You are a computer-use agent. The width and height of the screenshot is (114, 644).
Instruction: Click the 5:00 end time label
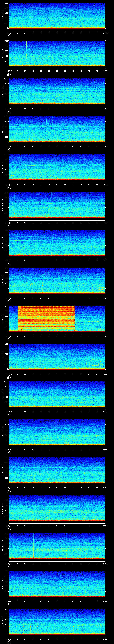coord(105,223)
